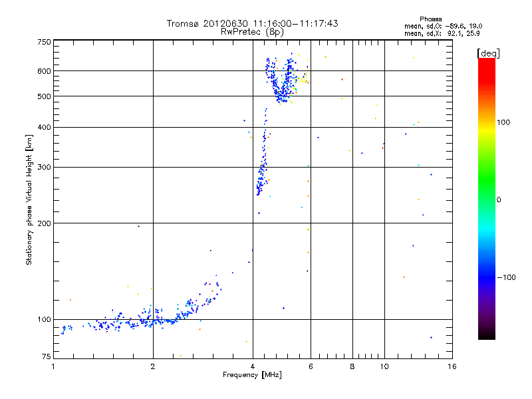Click the colorbar tick label '0'
Image resolution: width=532 pixels, height=399 pixels.
499,200
